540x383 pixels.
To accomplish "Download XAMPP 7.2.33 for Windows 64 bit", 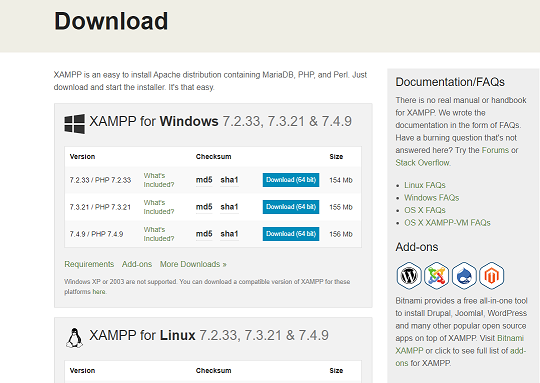I will point(291,180).
